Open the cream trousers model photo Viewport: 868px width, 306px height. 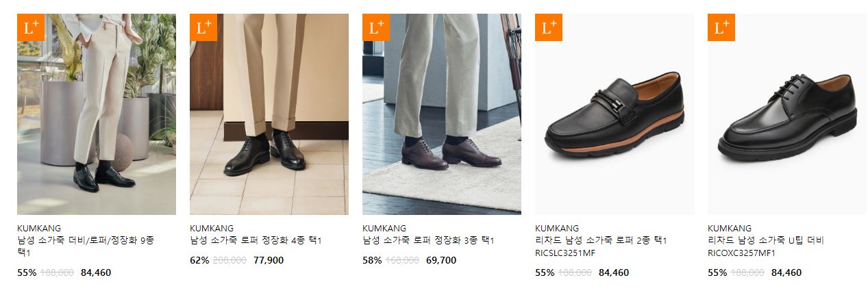pyautogui.click(x=97, y=114)
